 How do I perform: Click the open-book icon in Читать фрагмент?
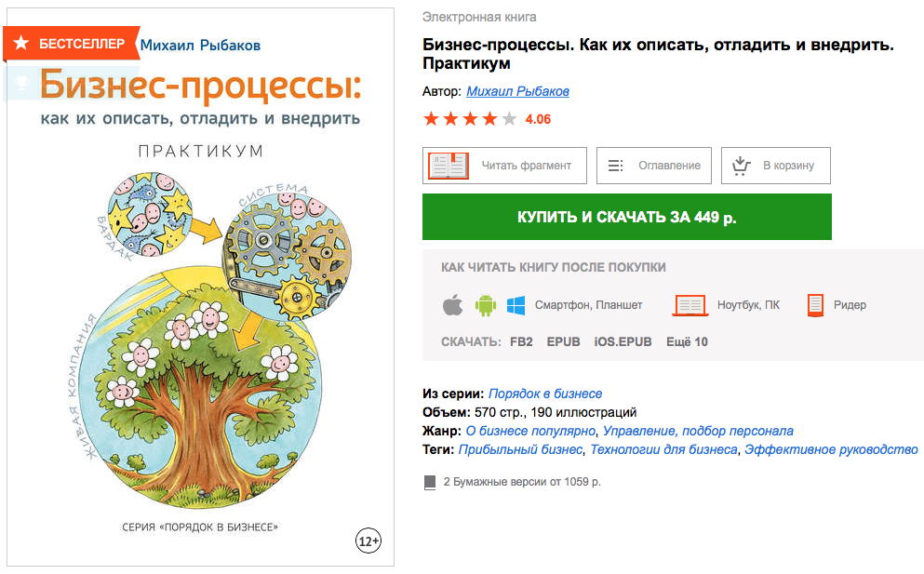(x=449, y=166)
